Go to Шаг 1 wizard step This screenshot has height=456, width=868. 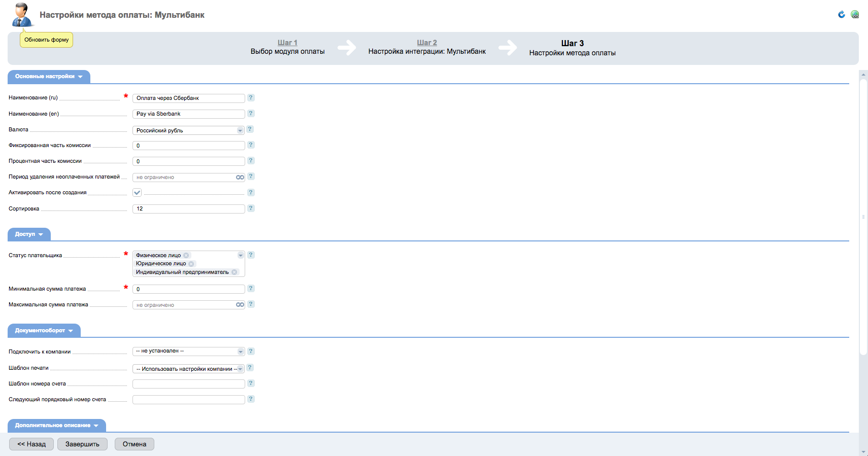tap(287, 43)
